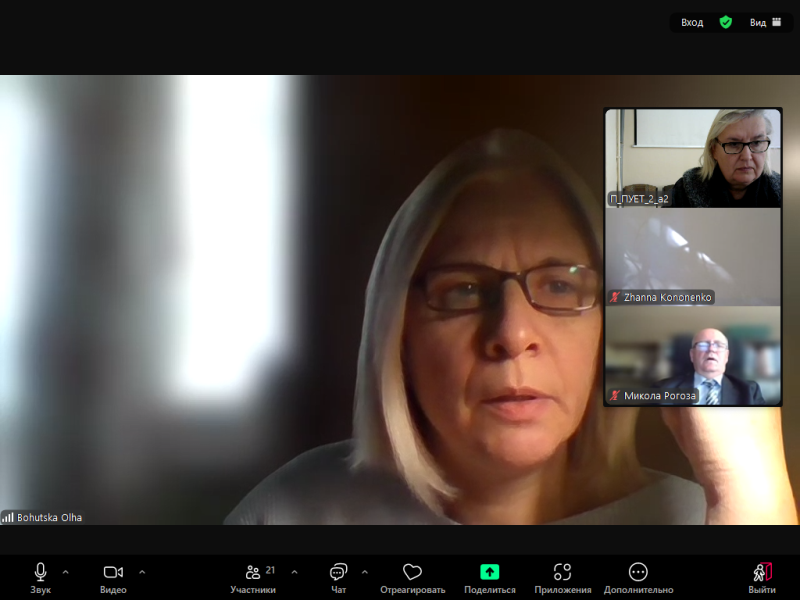Toggle camera with the Видео button

point(113,572)
